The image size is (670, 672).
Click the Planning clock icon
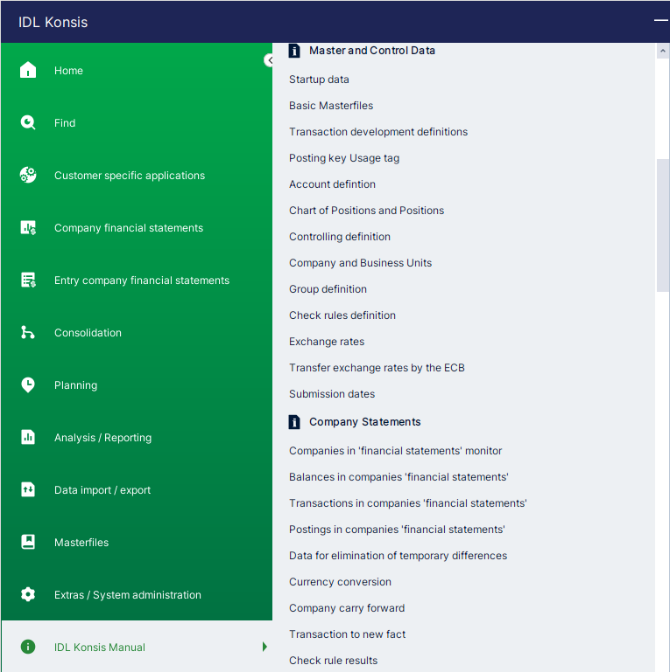(x=28, y=385)
